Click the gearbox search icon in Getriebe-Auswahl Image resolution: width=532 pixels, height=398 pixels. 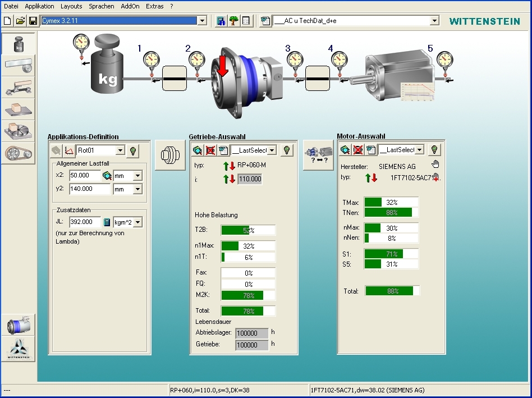[x=198, y=150]
